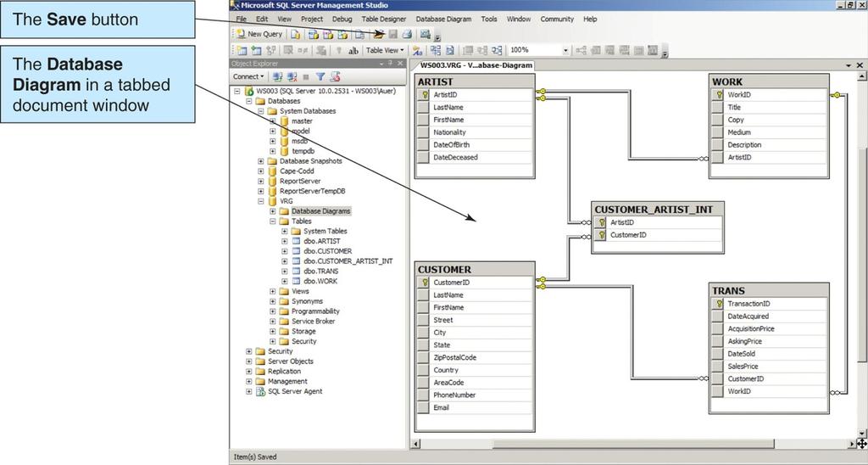The image size is (868, 465).
Task: Open the 100% zoom dropdown
Action: (x=565, y=50)
